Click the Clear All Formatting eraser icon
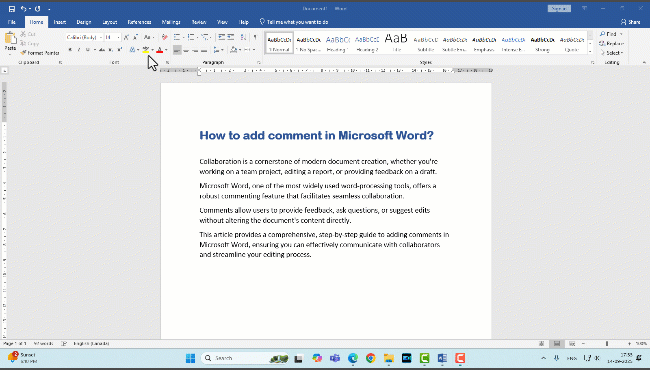This screenshot has width=650, height=370. coord(164,37)
